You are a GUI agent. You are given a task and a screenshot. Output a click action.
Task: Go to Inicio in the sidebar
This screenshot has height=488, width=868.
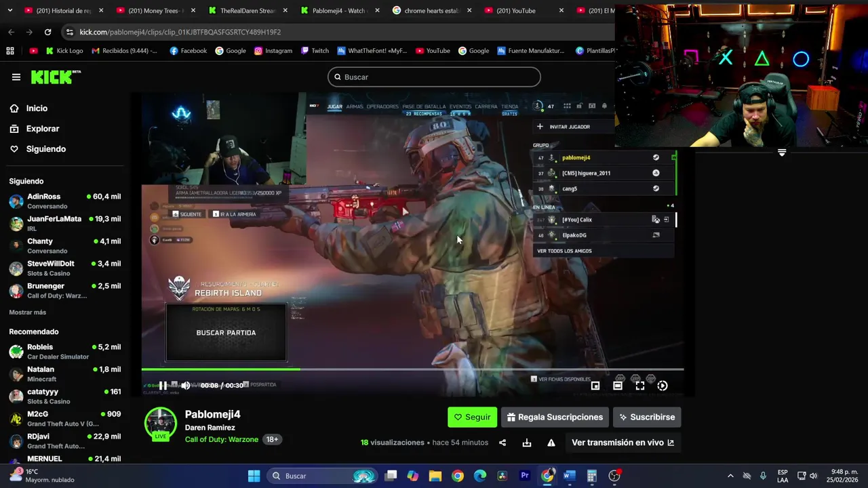(37, 108)
